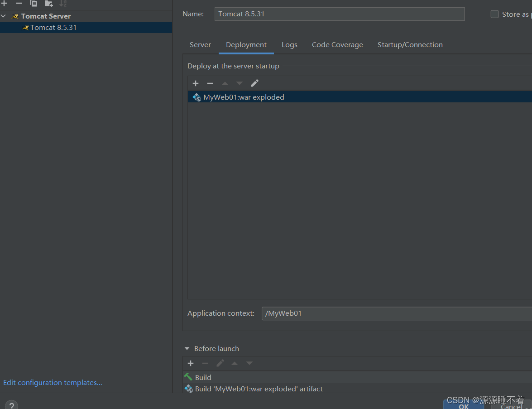Sort configurations alphabetically

click(x=63, y=3)
